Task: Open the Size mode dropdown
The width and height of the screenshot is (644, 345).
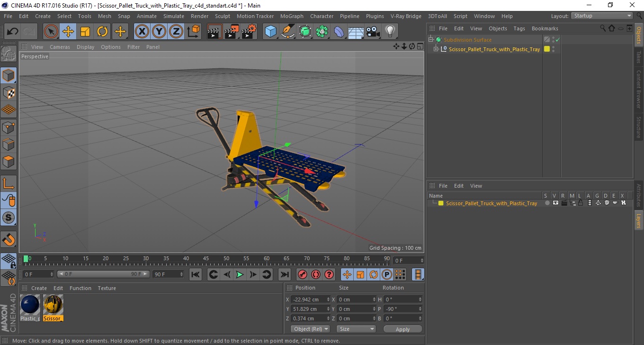Action: click(356, 329)
